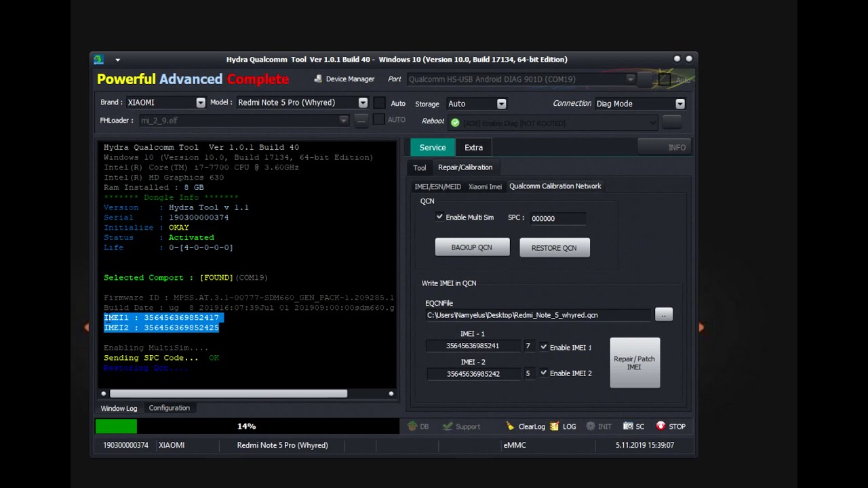Viewport: 868px width, 488px height.
Task: Click the EQCNFile path field
Action: pos(538,315)
